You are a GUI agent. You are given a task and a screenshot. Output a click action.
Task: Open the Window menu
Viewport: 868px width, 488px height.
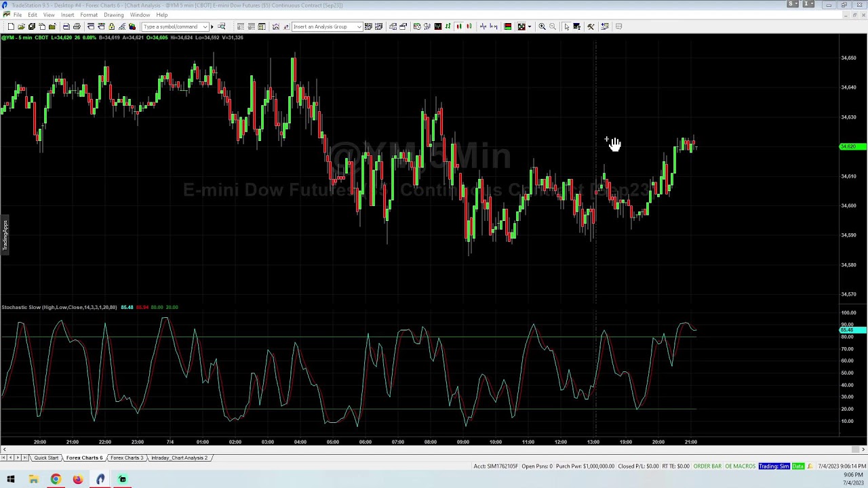click(140, 15)
